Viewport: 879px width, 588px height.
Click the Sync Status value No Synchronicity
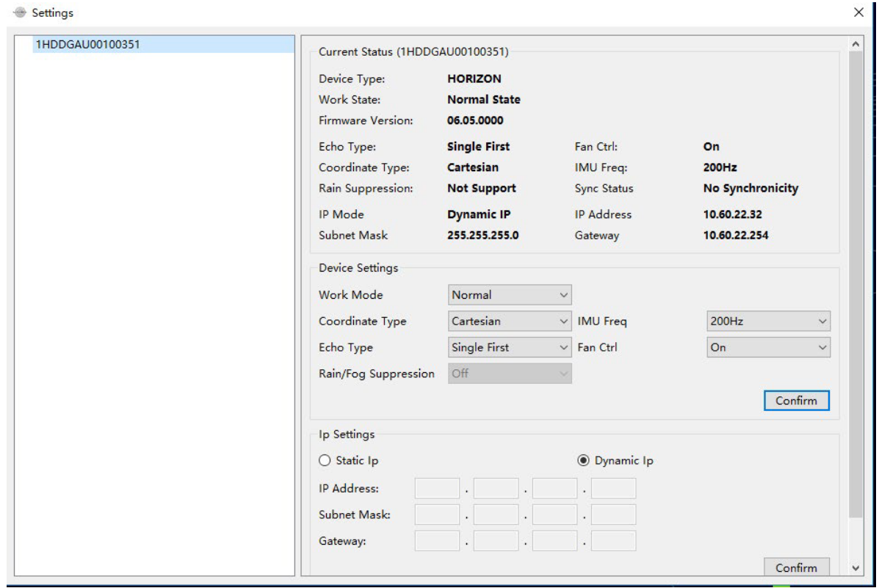click(x=750, y=189)
